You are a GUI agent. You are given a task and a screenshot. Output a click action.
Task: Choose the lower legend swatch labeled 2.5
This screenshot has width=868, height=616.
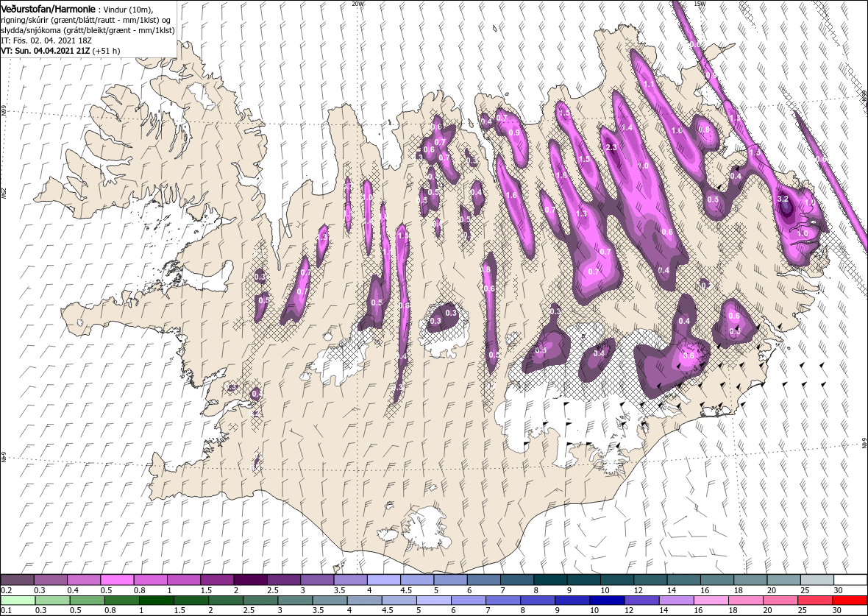pyautogui.click(x=260, y=601)
